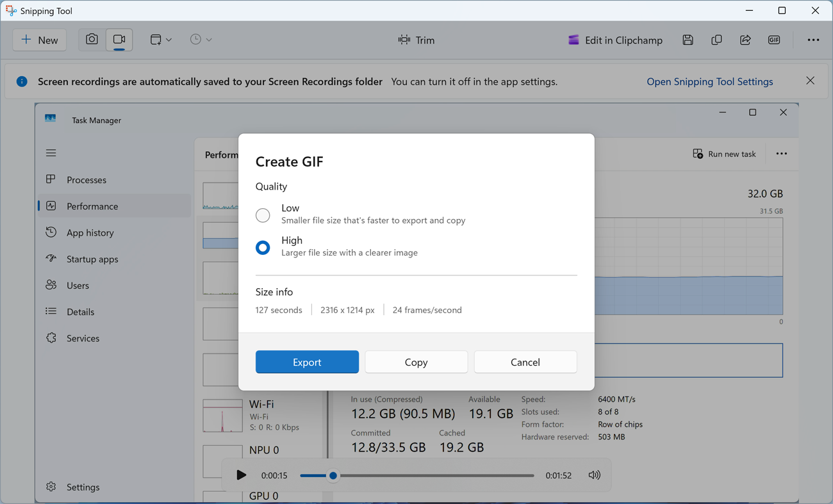The height and width of the screenshot is (504, 833).
Task: Click the Export button
Action: click(x=307, y=362)
